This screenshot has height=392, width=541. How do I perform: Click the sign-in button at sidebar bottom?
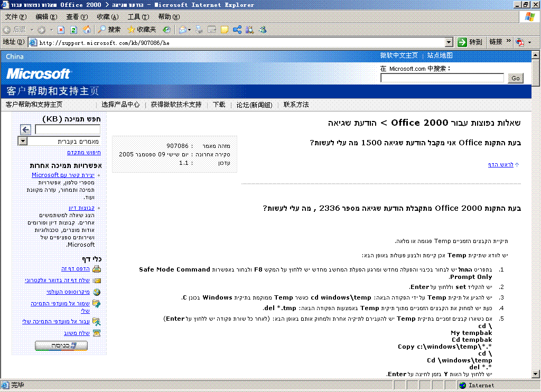[61, 346]
